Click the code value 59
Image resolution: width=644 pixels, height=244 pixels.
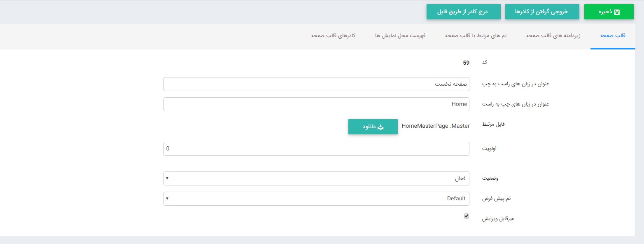pos(466,63)
